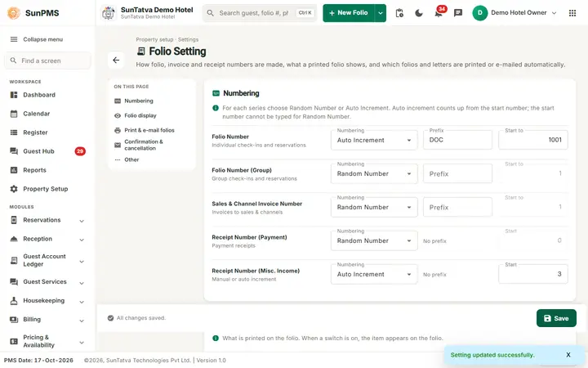
Task: Open the clipboard task icon in header
Action: click(399, 13)
